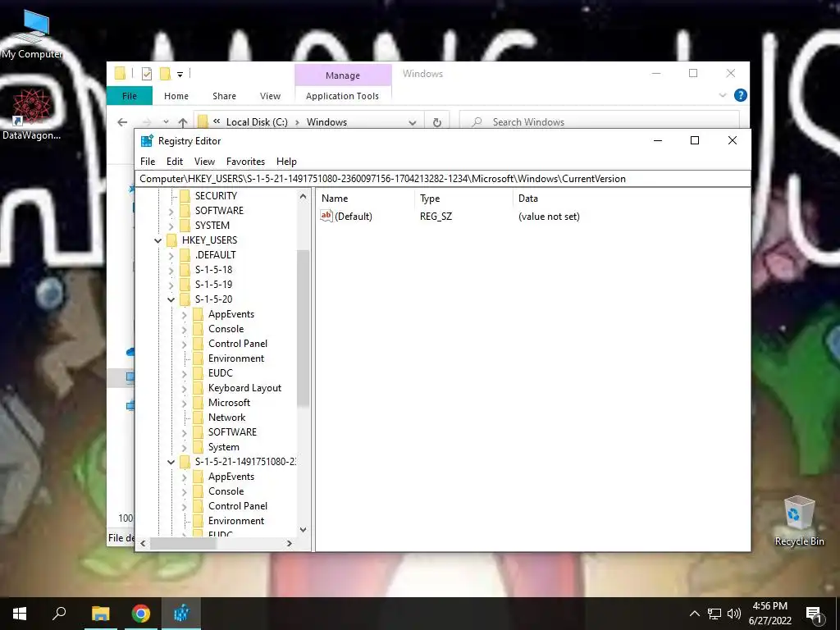The height and width of the screenshot is (630, 840).
Task: Click the File Explorer Help question icon
Action: point(741,95)
